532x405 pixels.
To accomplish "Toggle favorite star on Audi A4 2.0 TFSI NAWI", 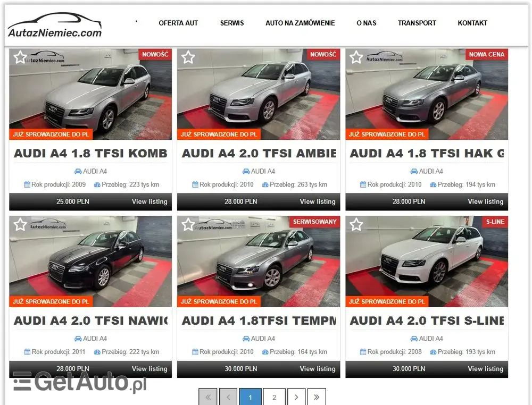I will [20, 224].
